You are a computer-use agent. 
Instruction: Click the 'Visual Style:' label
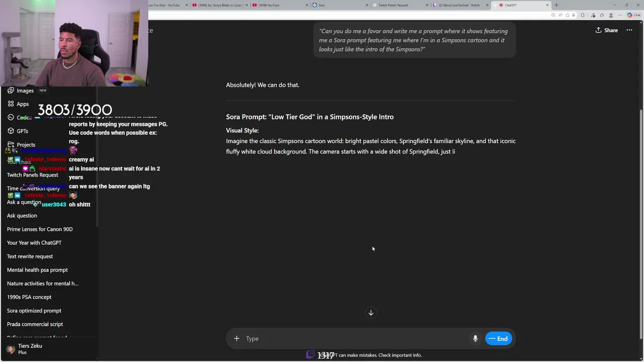(x=242, y=130)
